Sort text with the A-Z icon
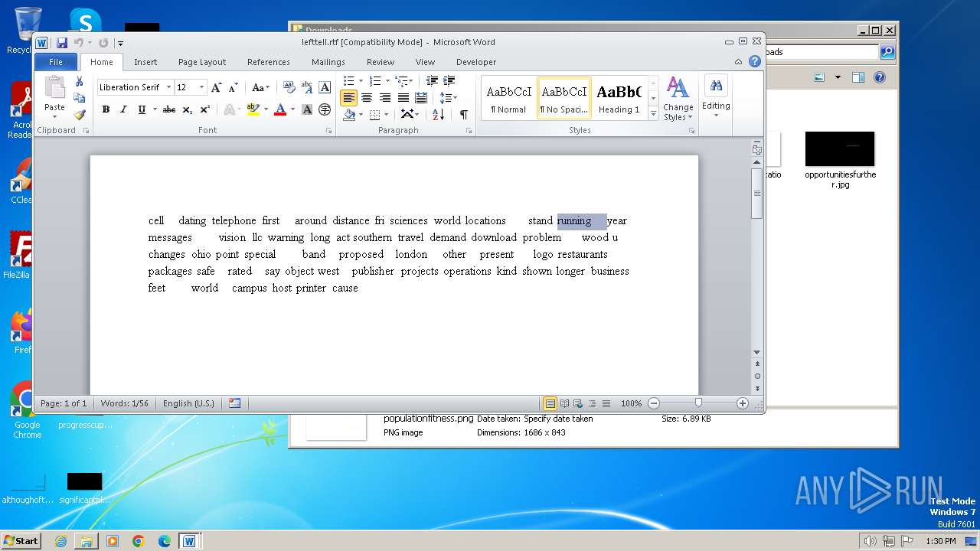 438,114
